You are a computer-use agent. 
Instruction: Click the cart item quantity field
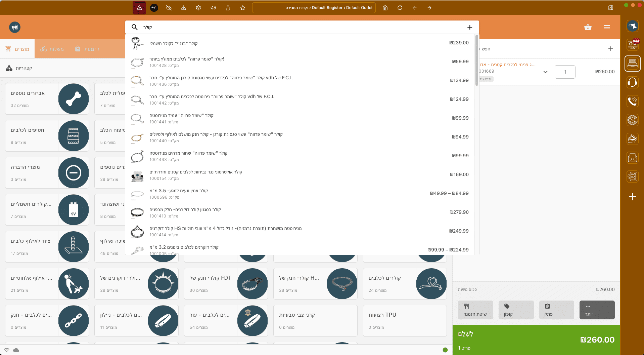(565, 72)
